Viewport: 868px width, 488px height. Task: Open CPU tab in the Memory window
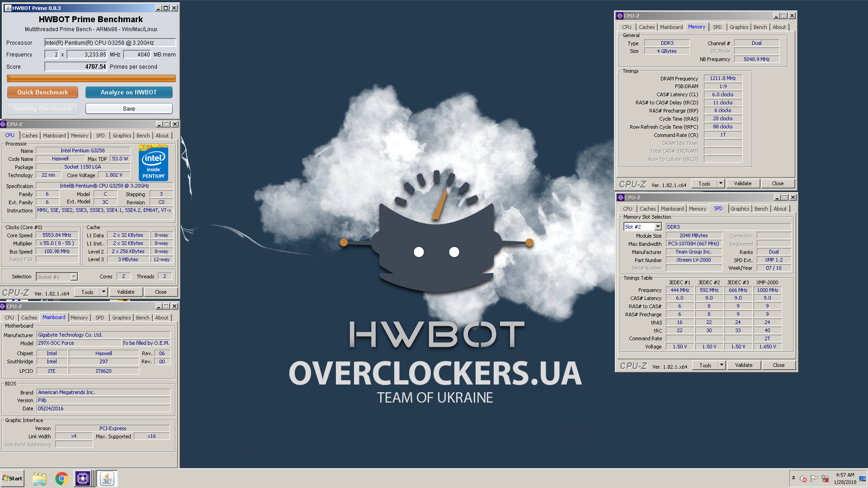627,27
